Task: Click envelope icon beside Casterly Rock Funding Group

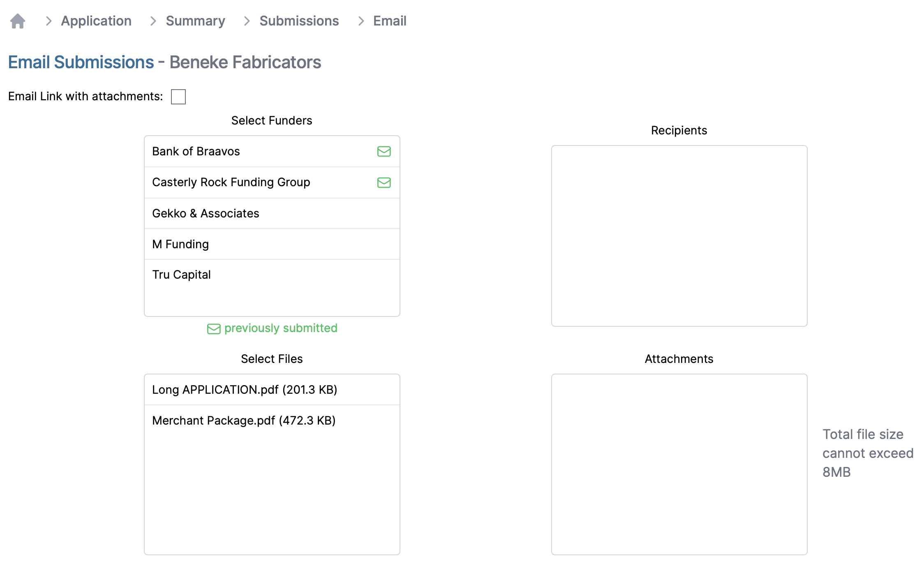Action: pos(383,182)
